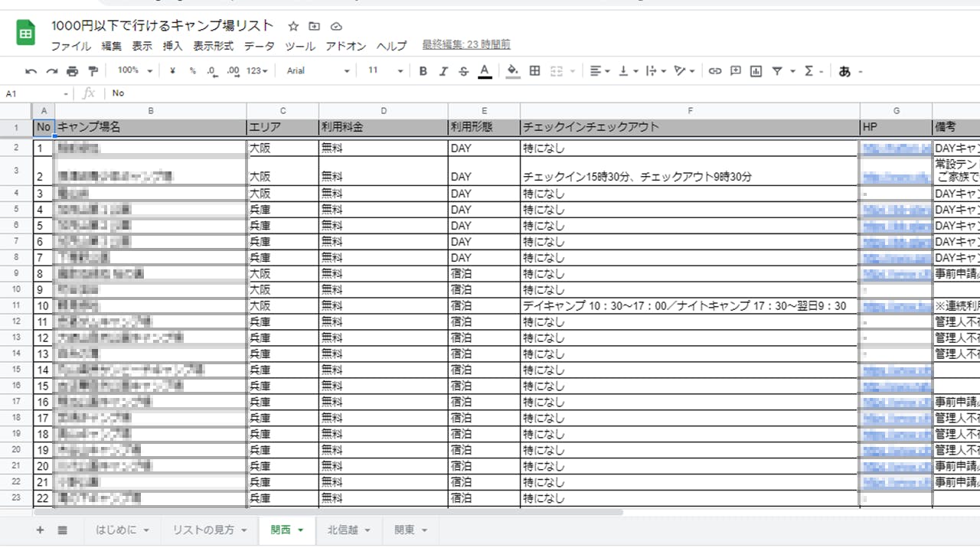The width and height of the screenshot is (980, 551).
Task: Select the paint format roller icon
Action: [x=93, y=71]
